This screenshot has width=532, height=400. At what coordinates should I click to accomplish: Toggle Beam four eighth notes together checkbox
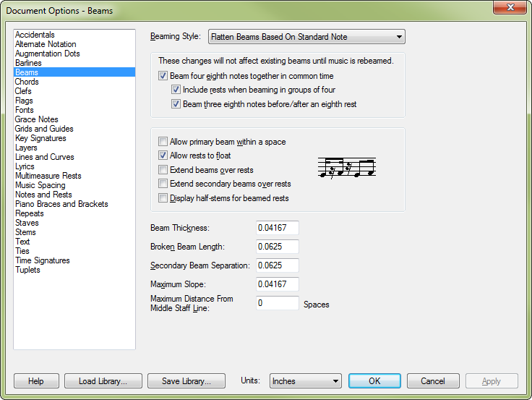point(163,76)
